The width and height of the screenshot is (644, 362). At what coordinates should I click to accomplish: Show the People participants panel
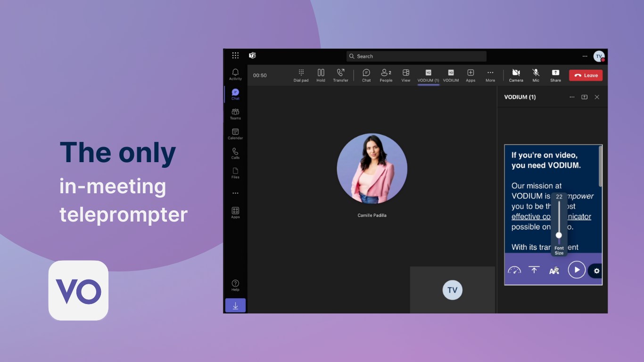pos(386,75)
